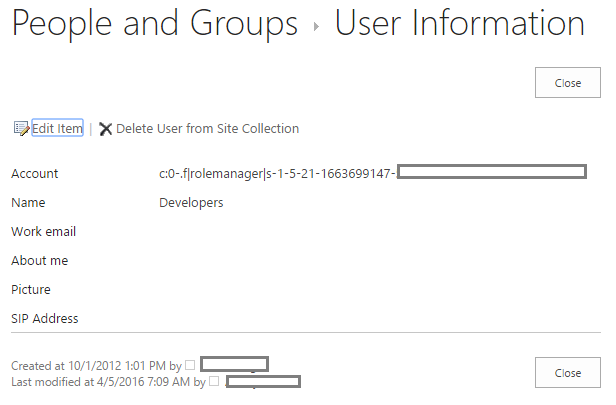Click the rolemanager account value text
Image resolution: width=616 pixels, height=405 pixels.
pos(277,174)
